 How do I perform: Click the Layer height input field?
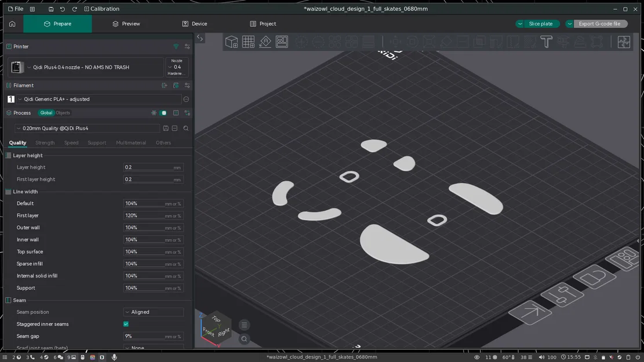153,167
